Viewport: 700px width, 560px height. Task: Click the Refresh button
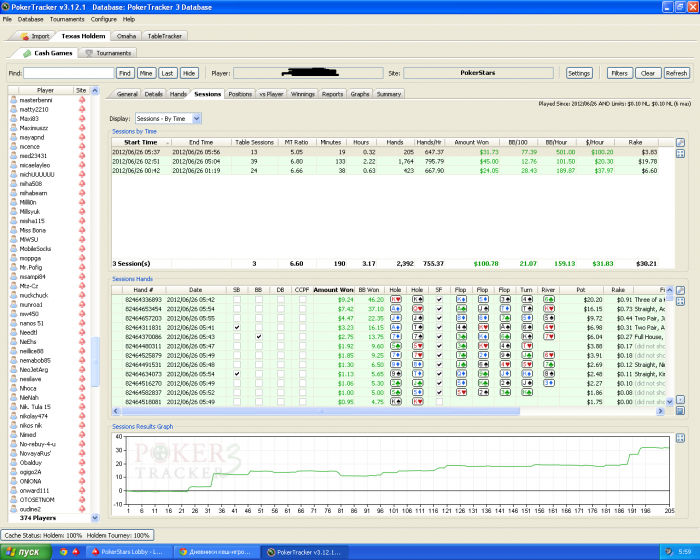pos(677,73)
